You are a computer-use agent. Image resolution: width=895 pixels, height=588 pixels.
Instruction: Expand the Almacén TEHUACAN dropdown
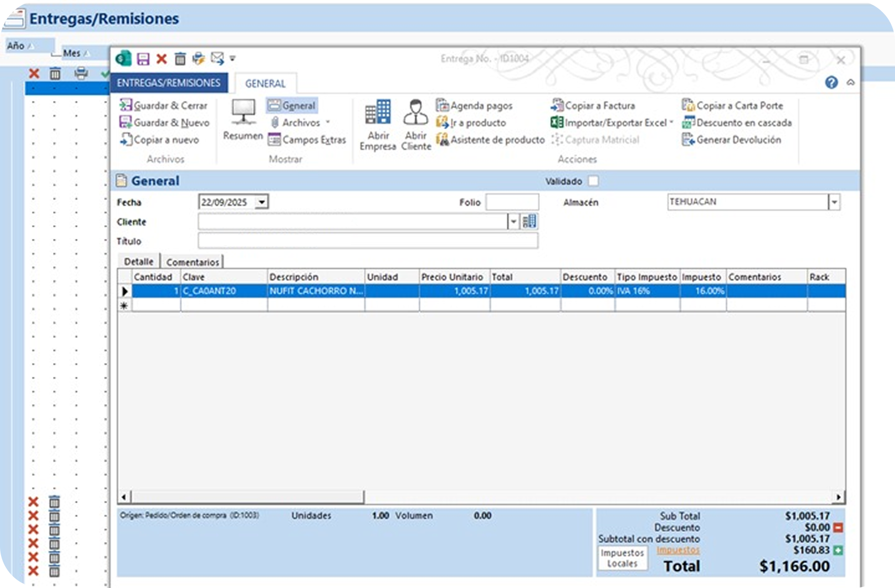point(834,202)
